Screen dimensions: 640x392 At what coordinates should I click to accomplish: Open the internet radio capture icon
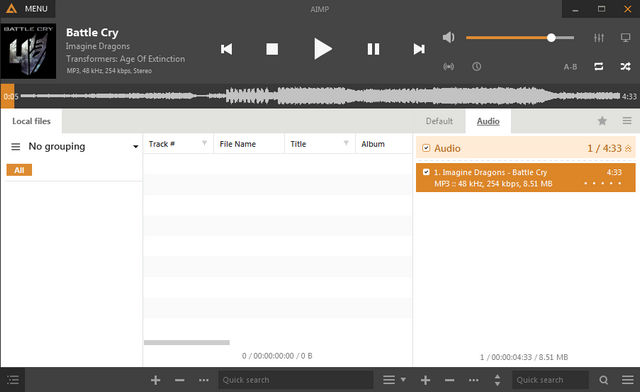click(449, 67)
